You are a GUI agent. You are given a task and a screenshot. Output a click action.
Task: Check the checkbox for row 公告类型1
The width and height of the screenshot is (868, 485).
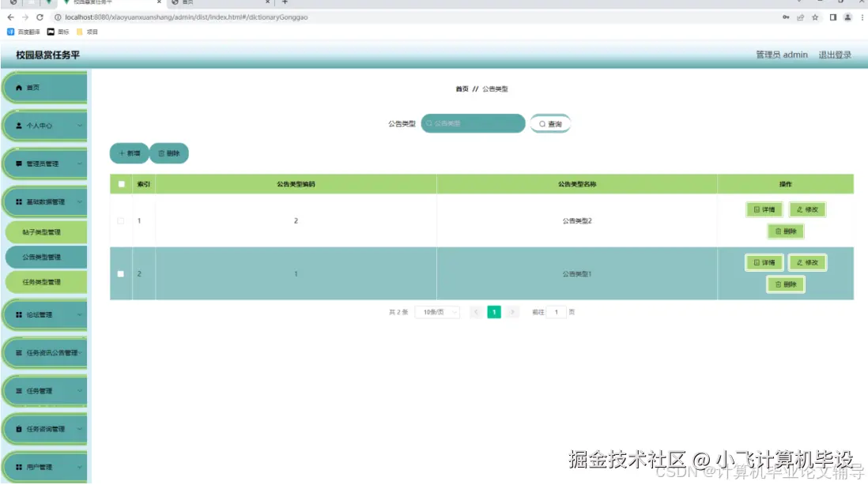(121, 274)
